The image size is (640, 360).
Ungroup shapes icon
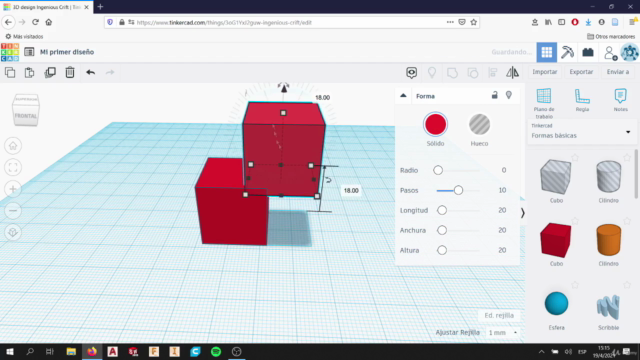473,73
